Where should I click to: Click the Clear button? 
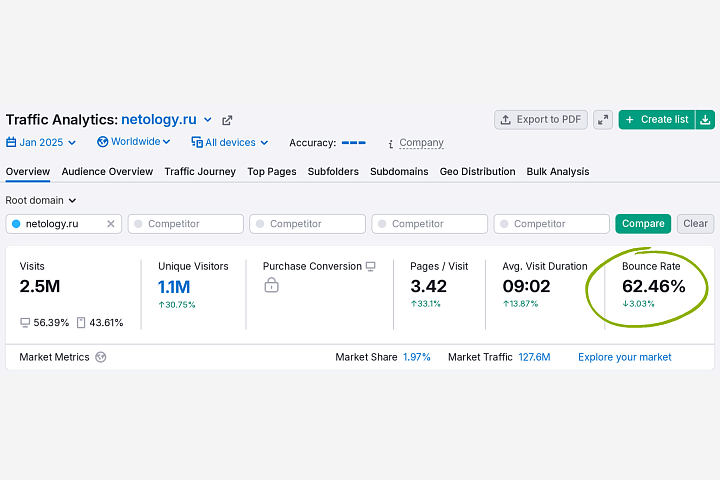coord(695,224)
